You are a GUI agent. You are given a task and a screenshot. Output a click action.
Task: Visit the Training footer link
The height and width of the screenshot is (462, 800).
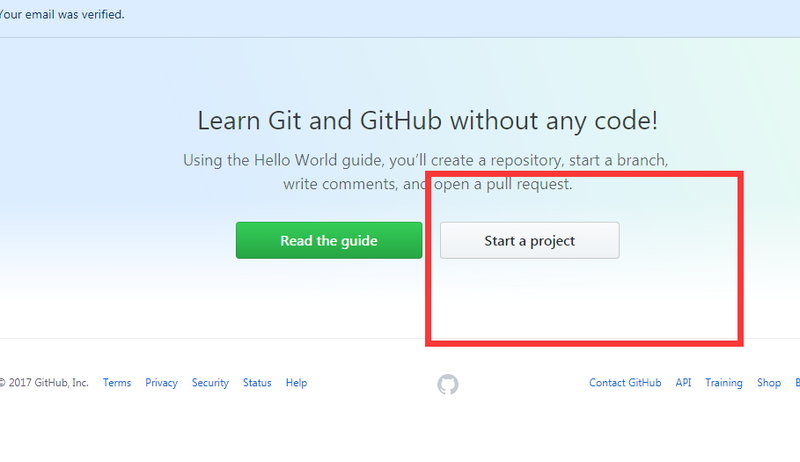[x=723, y=382]
